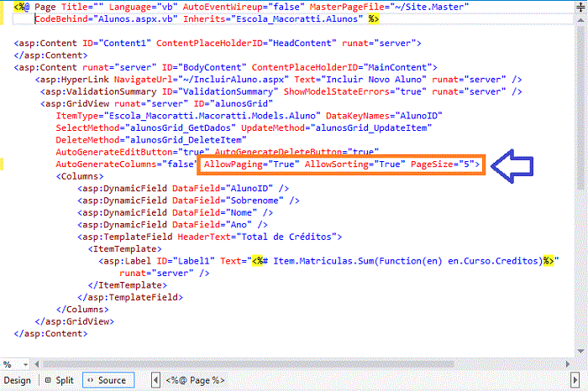Select the Source view tab
The image size is (588, 391).
(108, 380)
